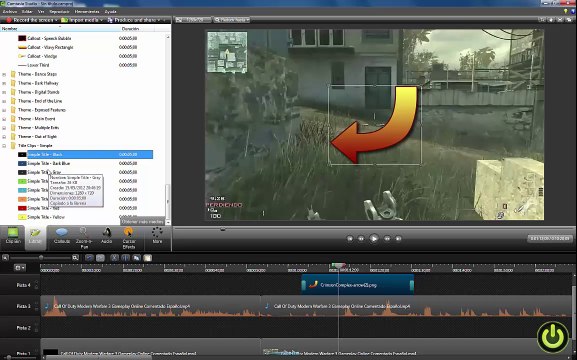Collapse Title Clips - Simple folder
Image resolution: width=577 pixels, height=360 pixels.
point(4,145)
